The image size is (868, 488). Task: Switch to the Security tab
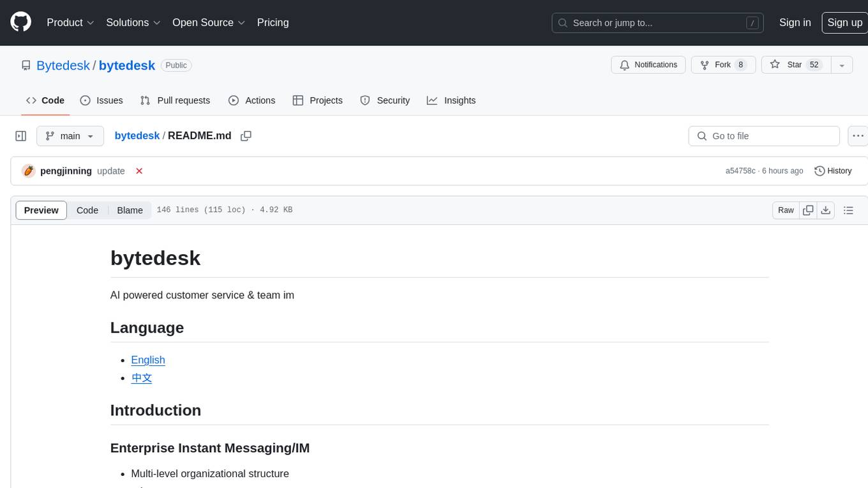(385, 100)
